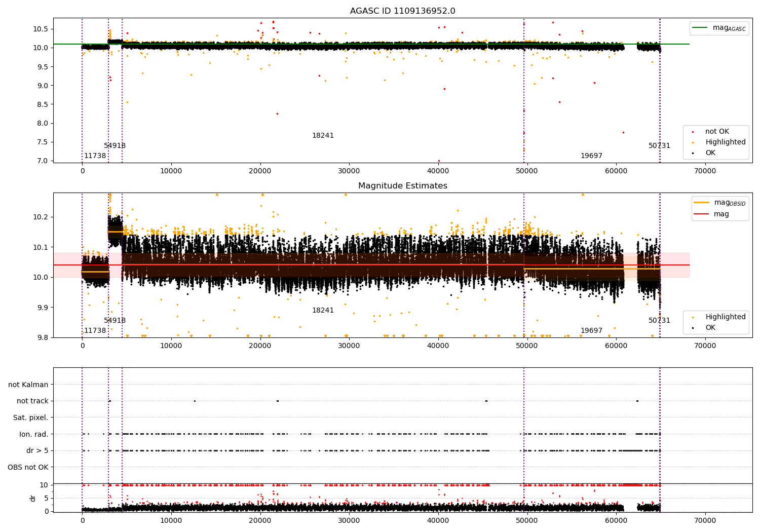Image resolution: width=760 pixels, height=532 pixels.
Task: Click the 'not track' row label
Action: click(x=32, y=401)
